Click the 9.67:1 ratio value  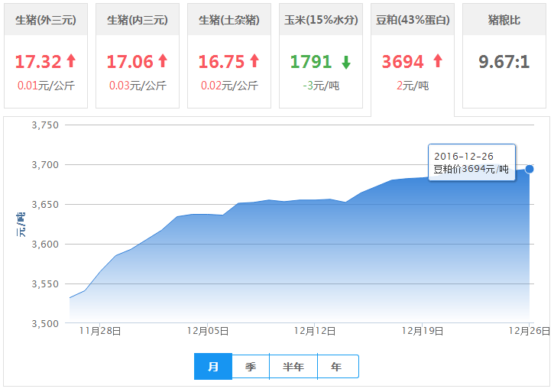click(x=504, y=61)
